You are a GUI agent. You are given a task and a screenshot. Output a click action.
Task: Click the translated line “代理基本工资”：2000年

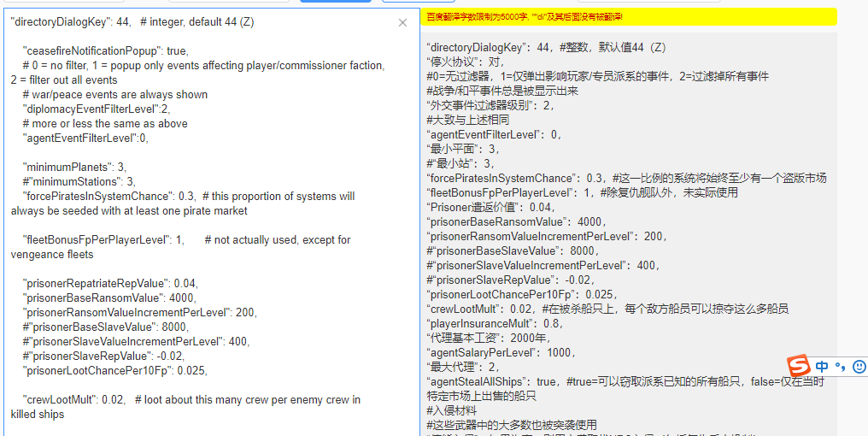(x=484, y=338)
